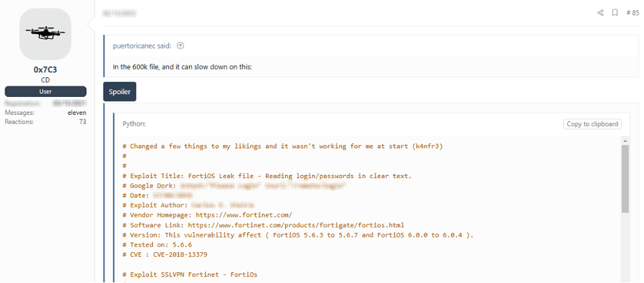The height and width of the screenshot is (283, 644).
Task: Click the code block scrollbar up arrow
Action: click(x=625, y=141)
